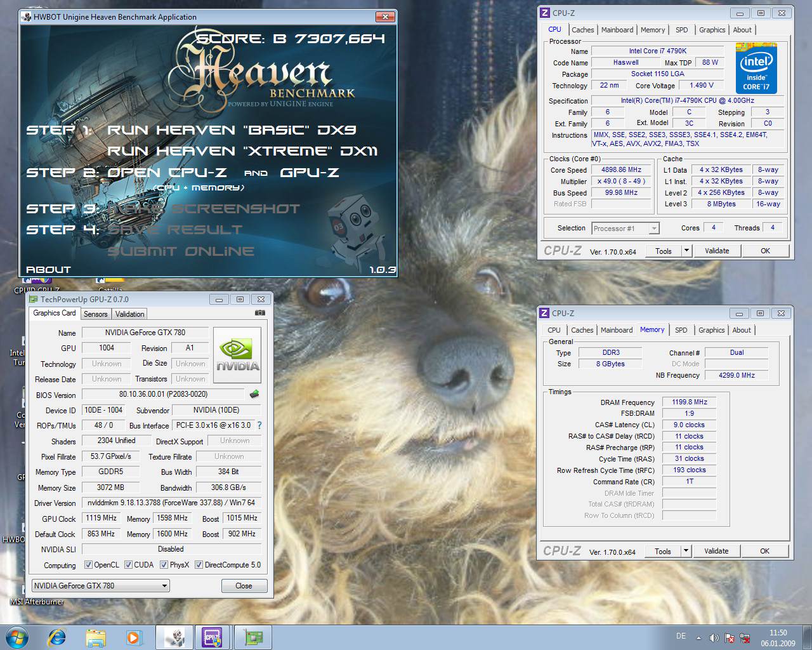This screenshot has height=650, width=812.
Task: Open Memory tab in top CPU-Z window
Action: tap(653, 30)
